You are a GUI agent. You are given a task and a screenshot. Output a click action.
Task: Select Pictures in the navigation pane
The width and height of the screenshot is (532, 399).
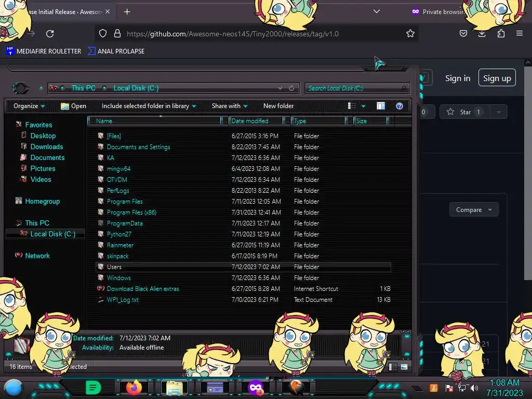point(43,168)
